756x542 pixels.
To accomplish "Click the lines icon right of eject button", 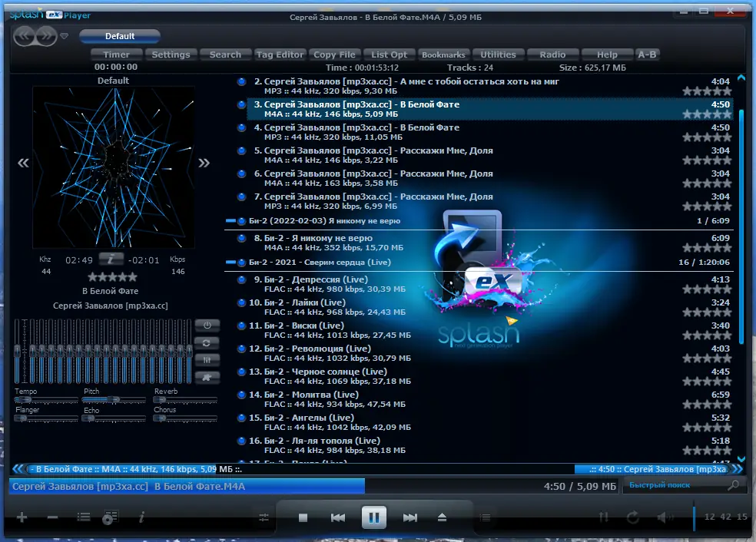I will [485, 517].
